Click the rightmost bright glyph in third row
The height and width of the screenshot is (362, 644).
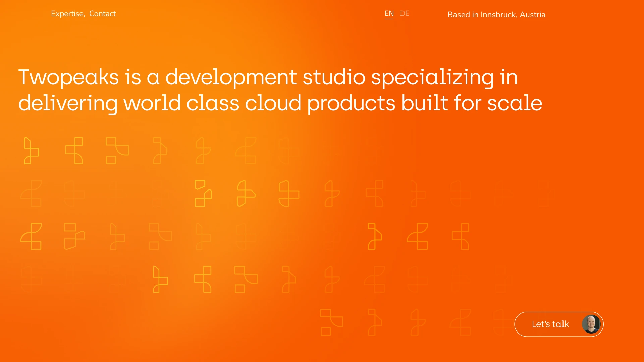[461, 236]
